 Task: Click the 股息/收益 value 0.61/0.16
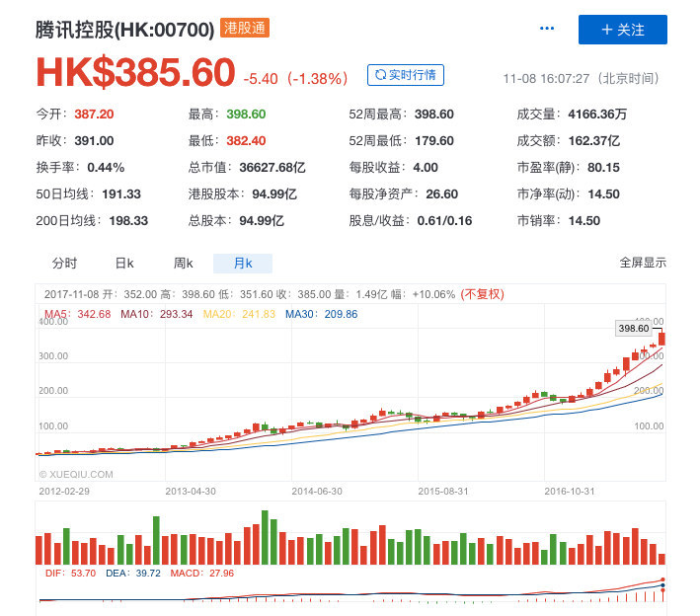tap(444, 221)
